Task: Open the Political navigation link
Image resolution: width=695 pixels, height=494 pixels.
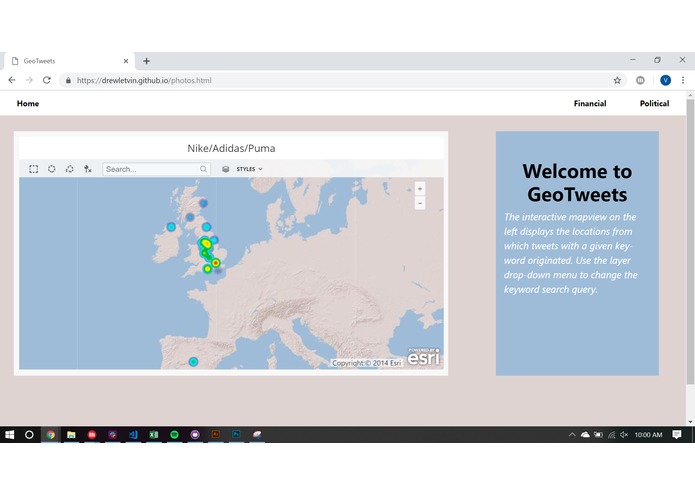Action: tap(654, 103)
